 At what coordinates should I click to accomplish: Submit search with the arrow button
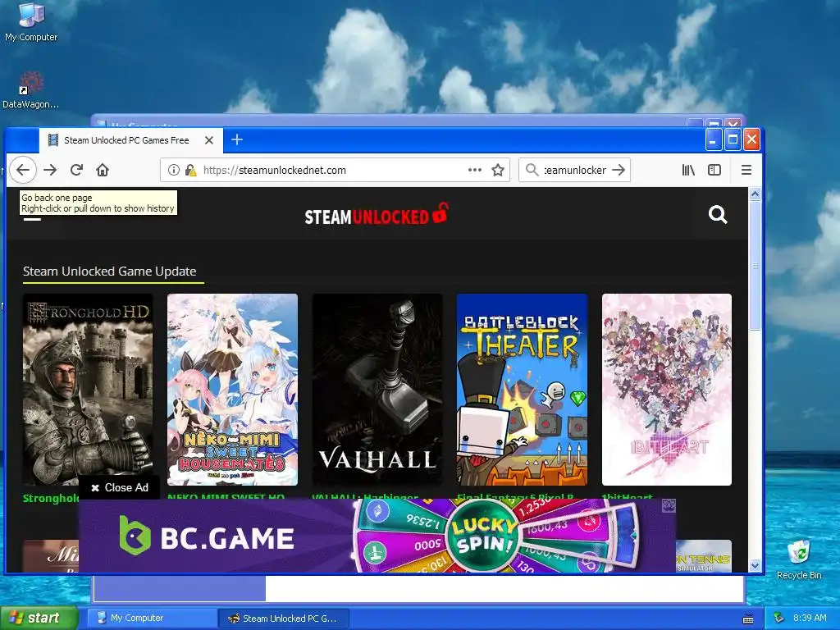[619, 170]
